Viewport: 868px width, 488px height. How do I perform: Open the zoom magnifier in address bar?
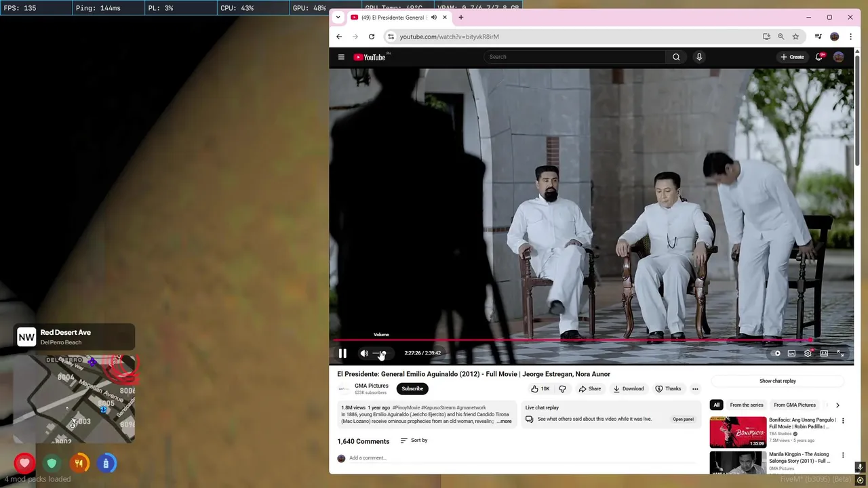click(x=781, y=37)
